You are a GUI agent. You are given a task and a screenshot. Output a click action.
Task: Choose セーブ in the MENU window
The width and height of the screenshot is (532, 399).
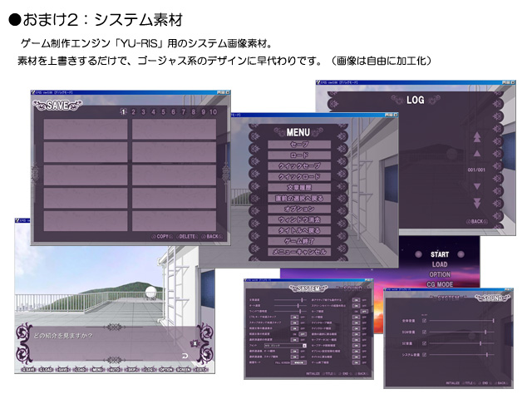299,144
